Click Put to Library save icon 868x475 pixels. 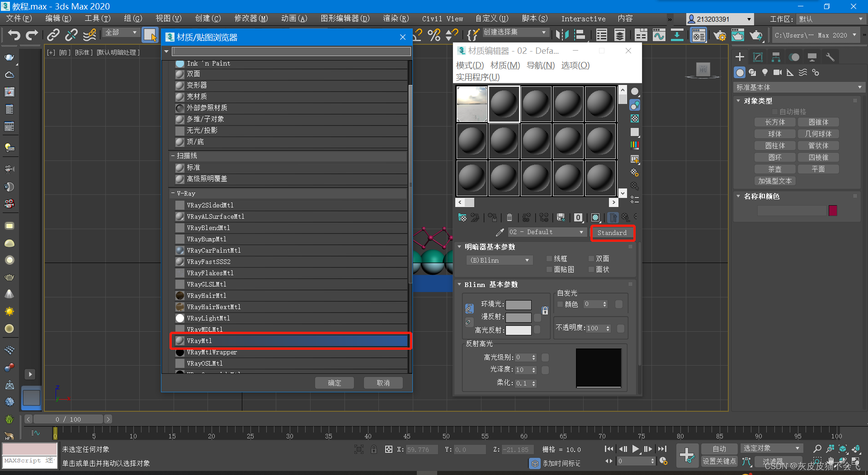(561, 217)
